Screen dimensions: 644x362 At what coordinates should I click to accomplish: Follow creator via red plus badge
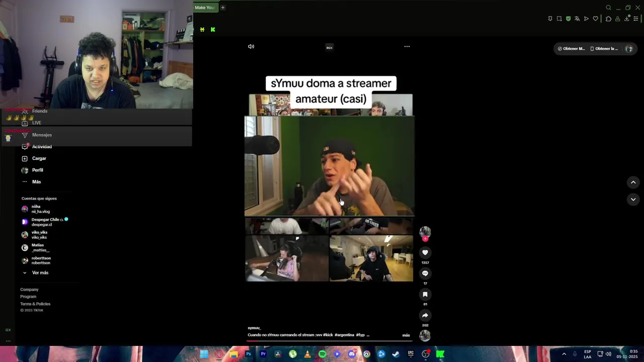(x=425, y=239)
